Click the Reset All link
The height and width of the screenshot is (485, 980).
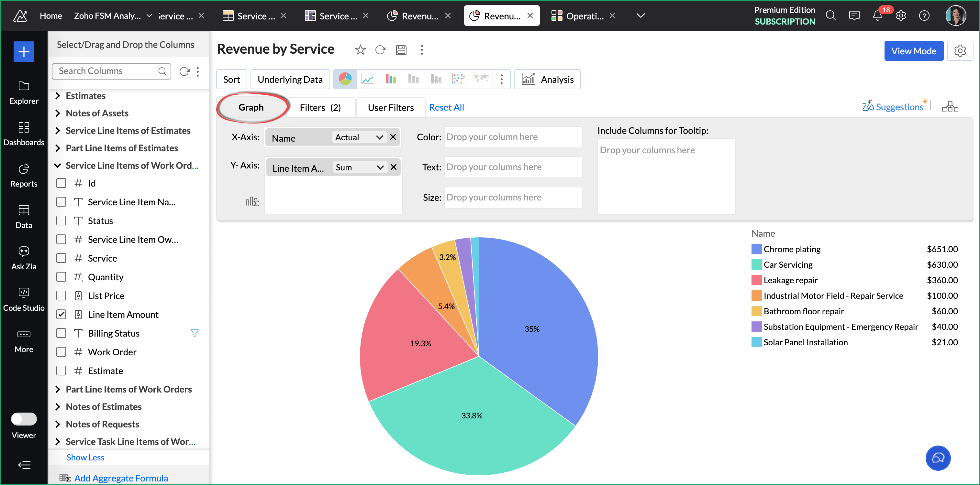tap(446, 108)
